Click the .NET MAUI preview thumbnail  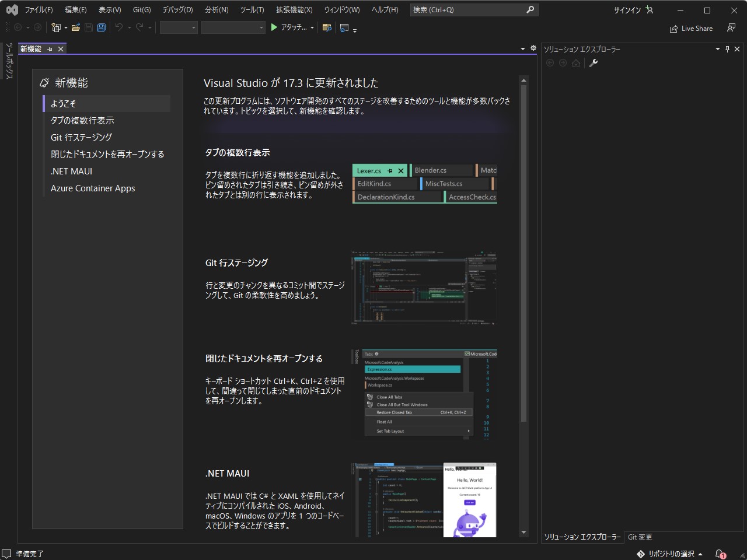(x=424, y=500)
